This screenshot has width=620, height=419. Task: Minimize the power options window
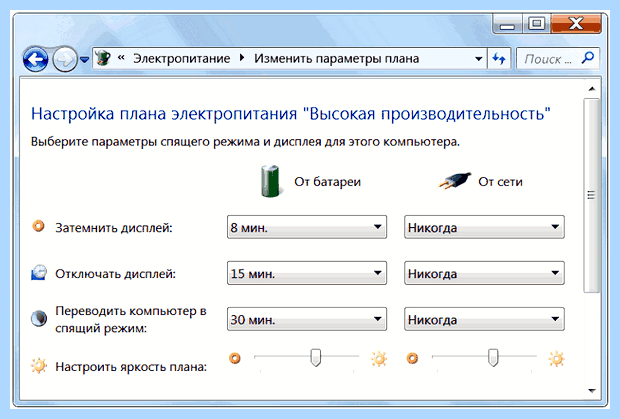(x=507, y=25)
